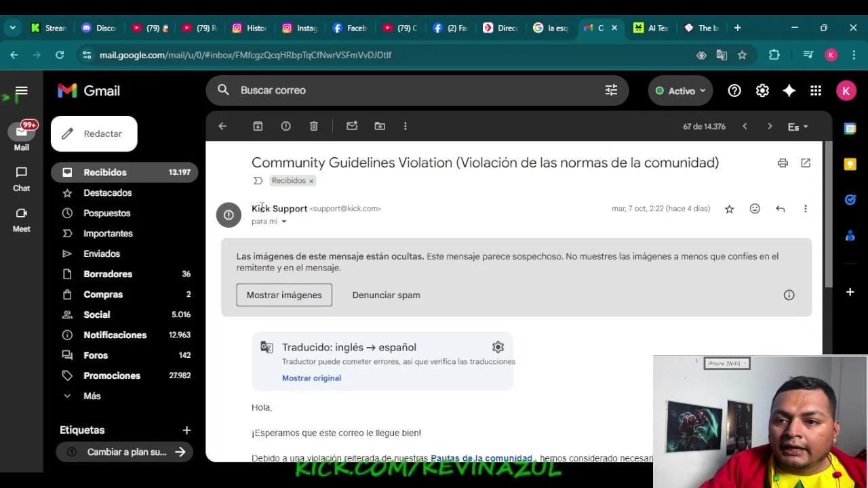Screen dimensions: 868x488
Task: Open Gemini sparkle icon
Action: pyautogui.click(x=789, y=91)
